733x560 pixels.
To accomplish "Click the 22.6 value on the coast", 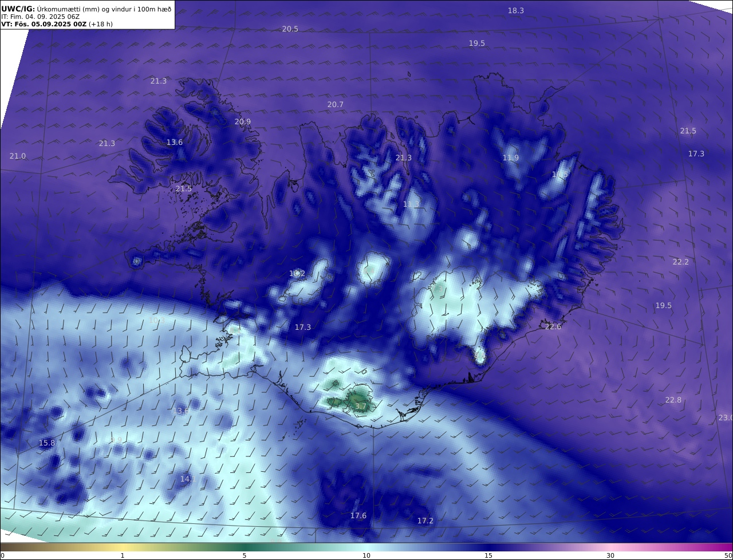I will 553,326.
